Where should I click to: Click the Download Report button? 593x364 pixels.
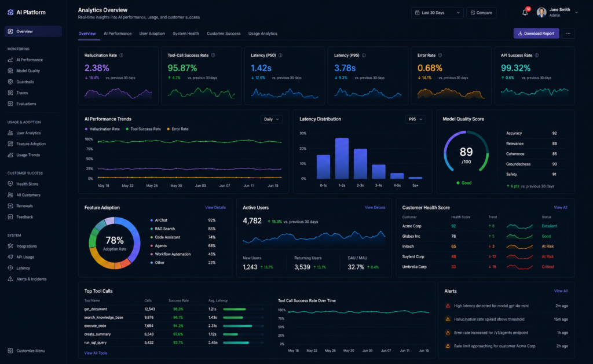[536, 33]
